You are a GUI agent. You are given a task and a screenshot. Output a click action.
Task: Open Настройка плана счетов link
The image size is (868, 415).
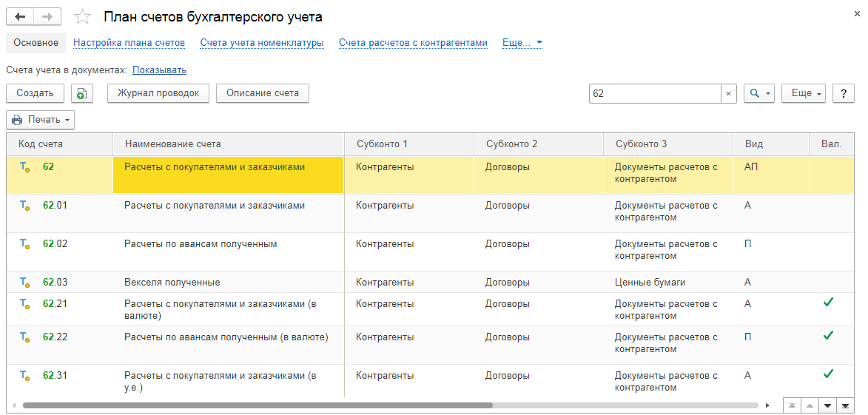(129, 43)
